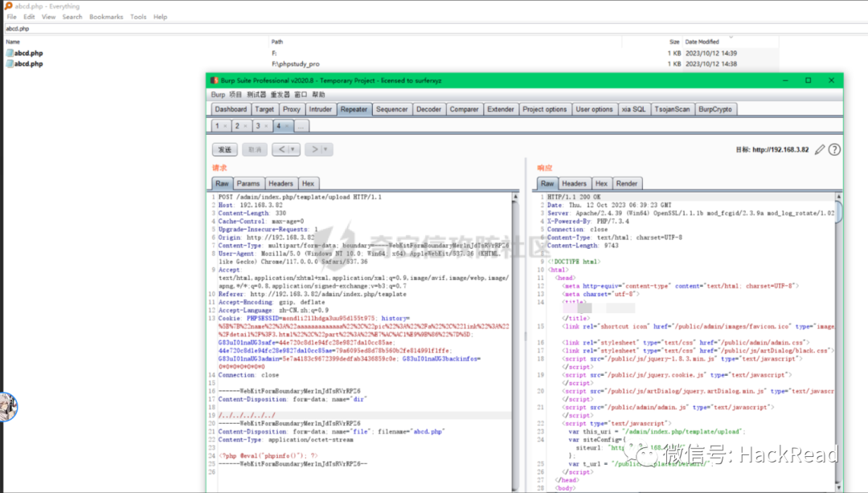Click the 发送 send button
Image resolution: width=868 pixels, height=493 pixels.
(225, 149)
